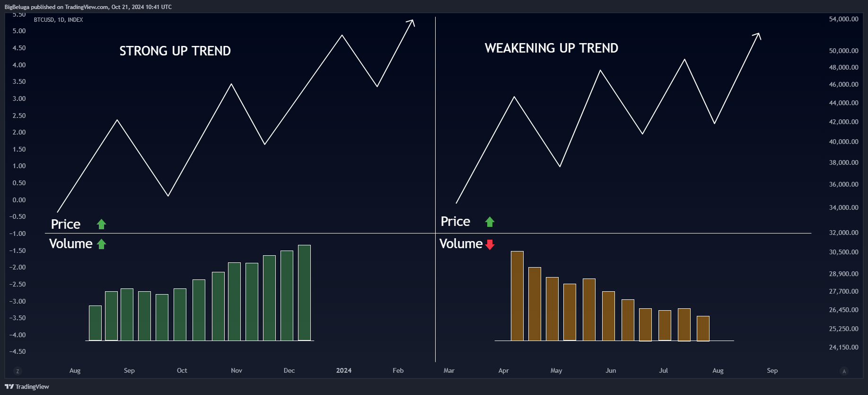This screenshot has height=395, width=868.
Task: Click the 38,000.00 price scale label
Action: pyautogui.click(x=843, y=162)
